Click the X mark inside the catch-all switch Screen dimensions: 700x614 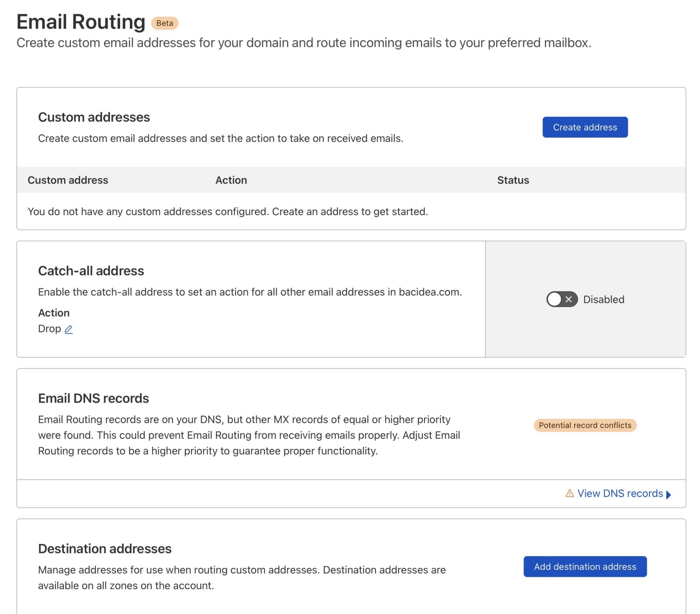(569, 299)
